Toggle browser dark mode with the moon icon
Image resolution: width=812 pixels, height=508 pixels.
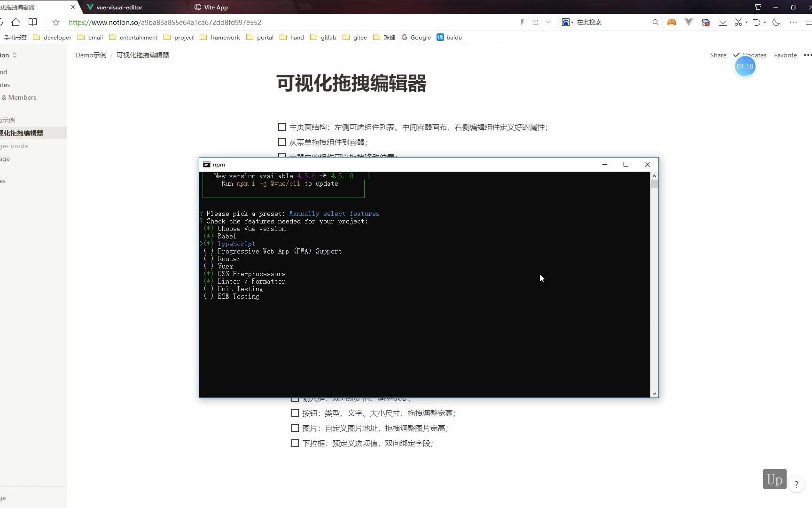click(776, 22)
